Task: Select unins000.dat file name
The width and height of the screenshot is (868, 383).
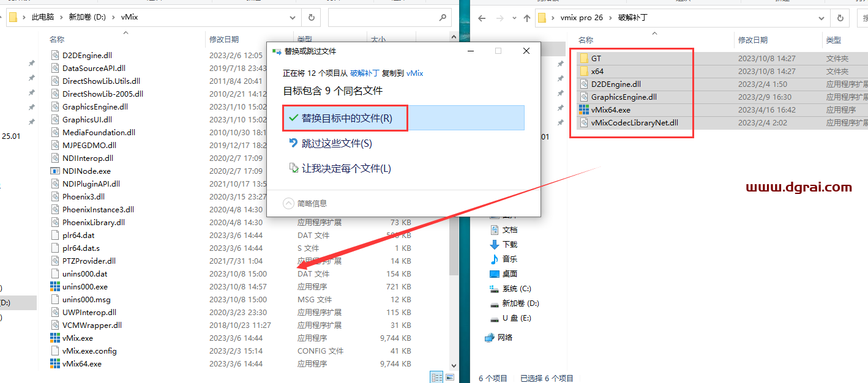Action: (84, 273)
